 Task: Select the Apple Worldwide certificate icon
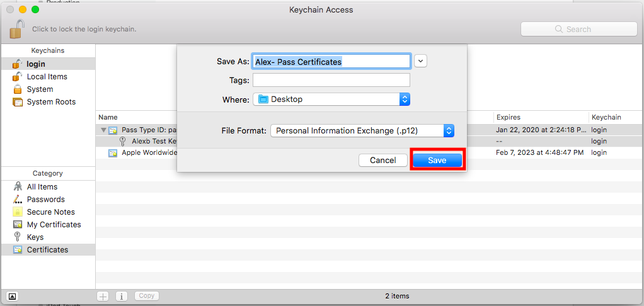tap(113, 153)
